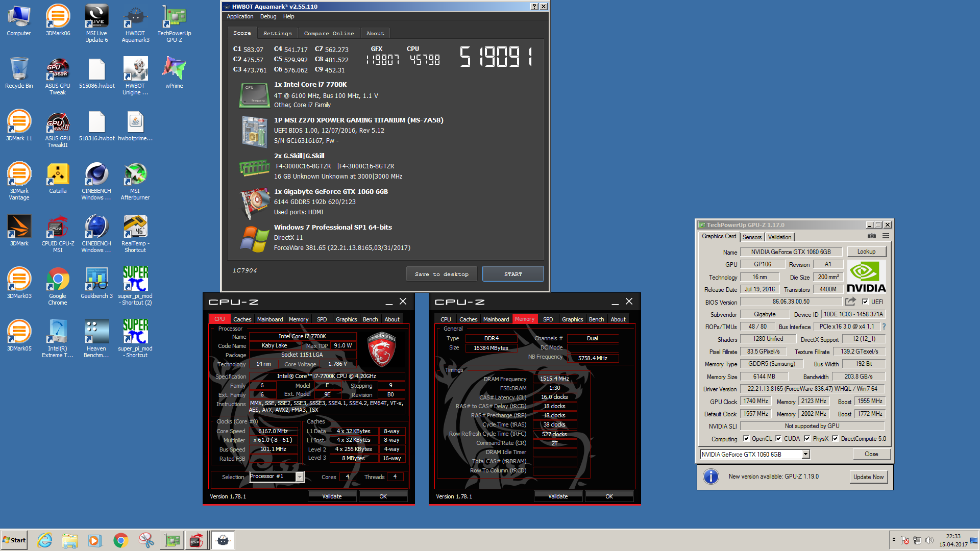Toggle the DirectCompute 5.0 checkbox
Viewport: 980px width, 551px height.
click(835, 438)
